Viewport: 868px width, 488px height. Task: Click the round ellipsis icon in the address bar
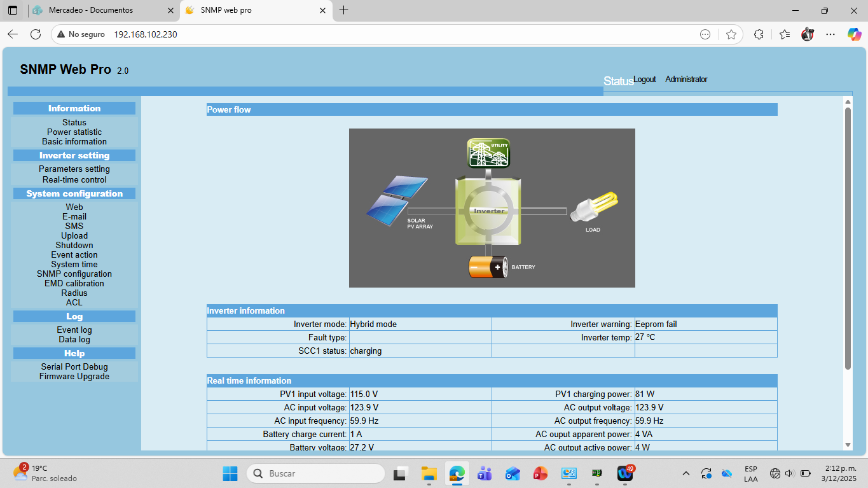[705, 34]
